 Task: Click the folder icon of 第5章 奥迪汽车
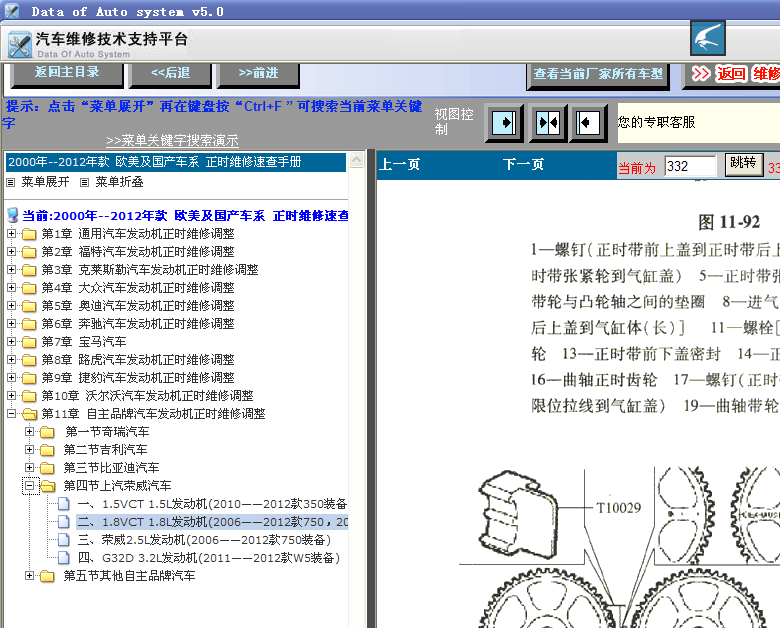[29, 306]
